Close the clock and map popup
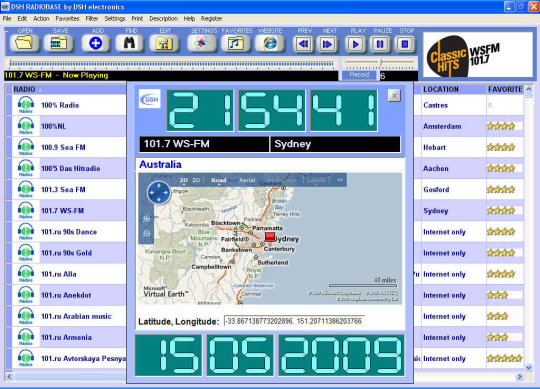The image size is (540, 389). 394,95
